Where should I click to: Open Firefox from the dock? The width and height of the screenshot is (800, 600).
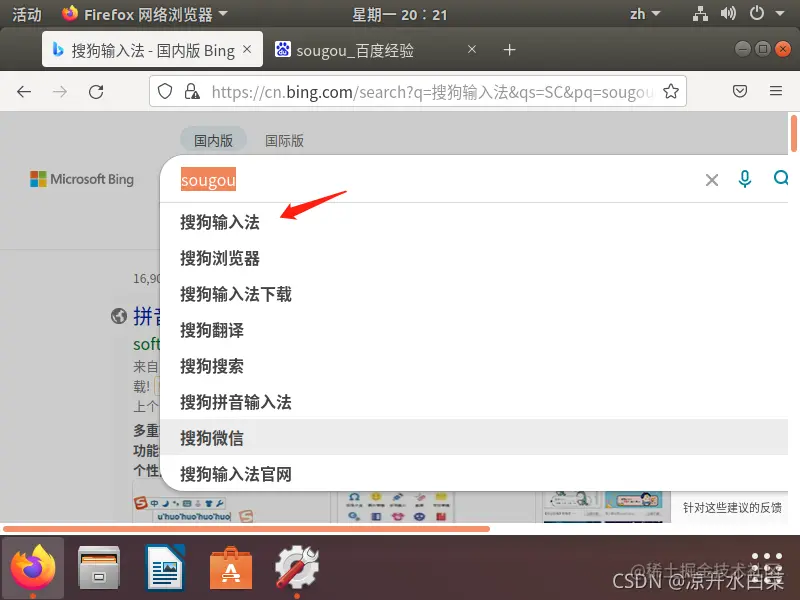click(33, 567)
